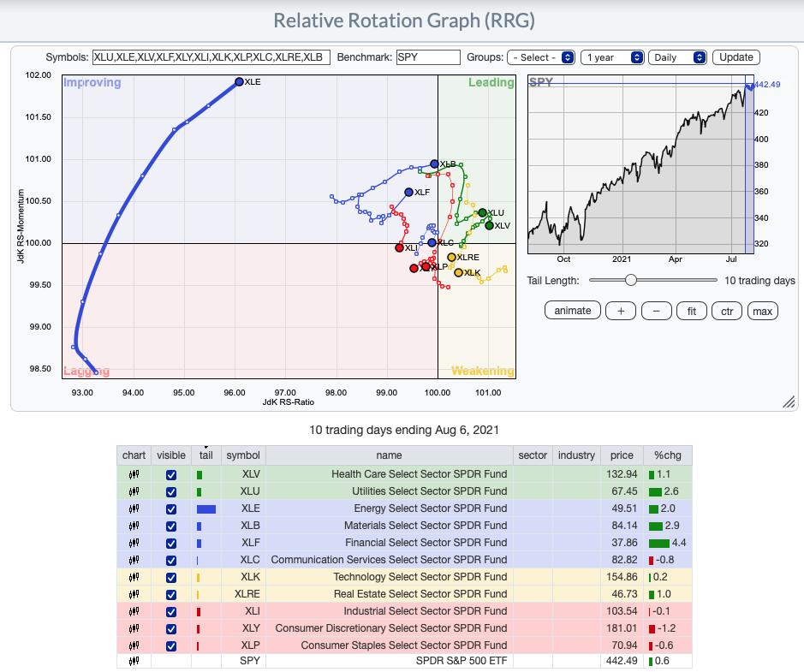Viewport: 804px width, 672px height.
Task: Uncheck visibility for XLI
Action: point(171,612)
